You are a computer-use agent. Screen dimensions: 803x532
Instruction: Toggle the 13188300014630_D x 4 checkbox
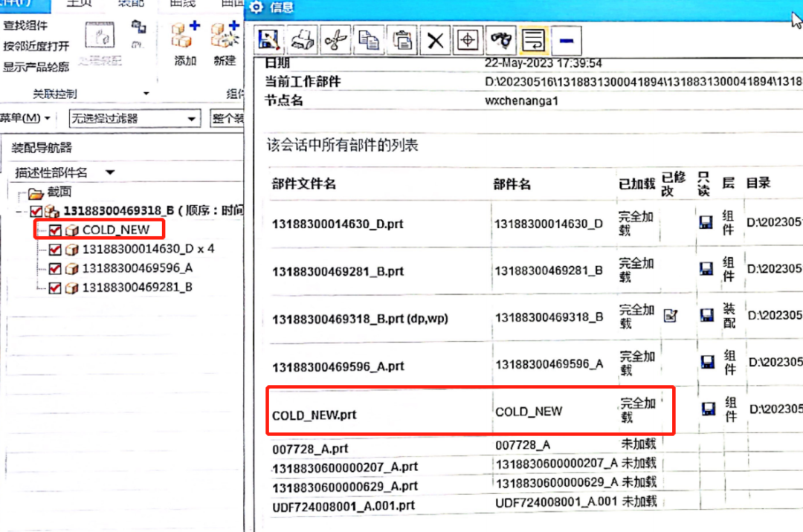click(55, 250)
